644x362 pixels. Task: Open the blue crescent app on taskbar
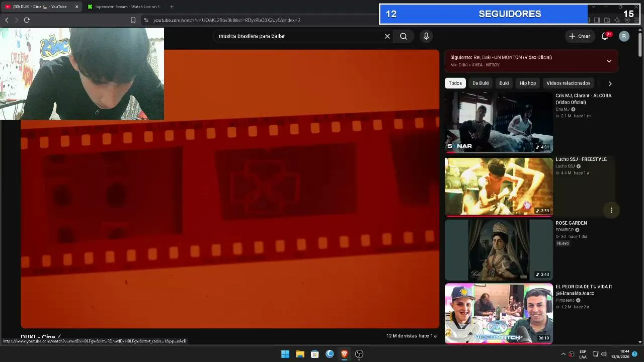[330, 354]
